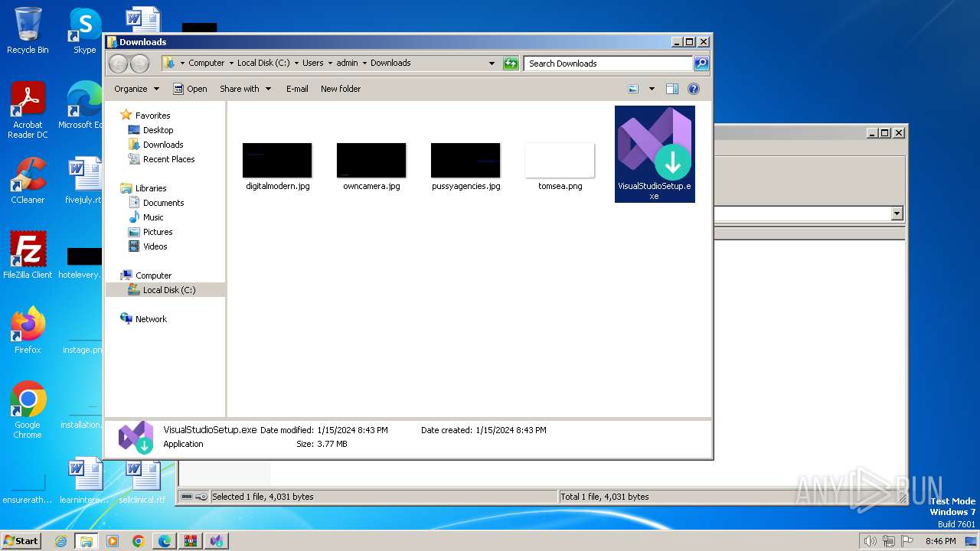Click the E-mail toolbar button
Viewport: 980px width, 551px height.
point(297,89)
